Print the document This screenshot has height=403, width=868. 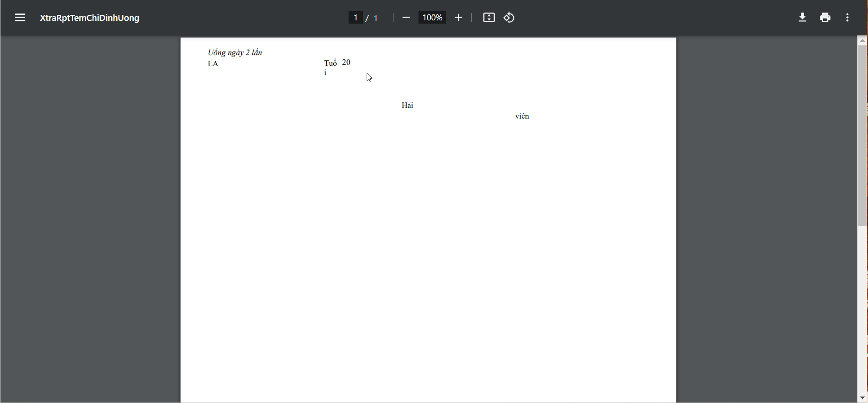825,18
